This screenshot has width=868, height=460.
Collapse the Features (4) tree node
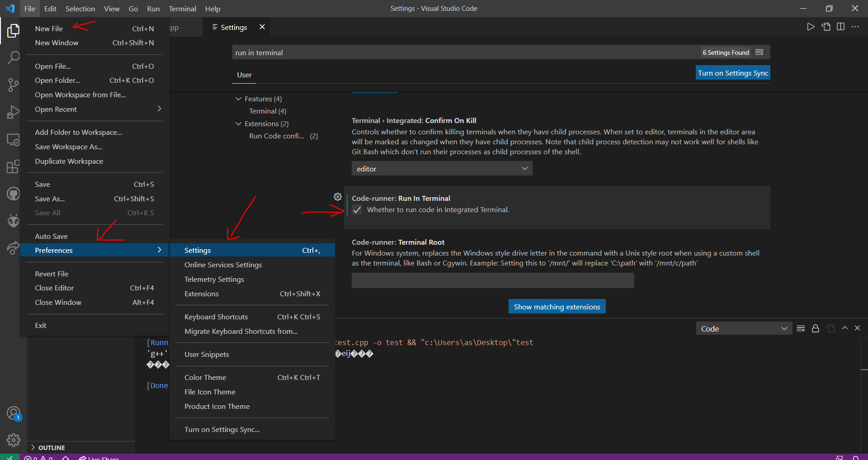[x=238, y=99]
